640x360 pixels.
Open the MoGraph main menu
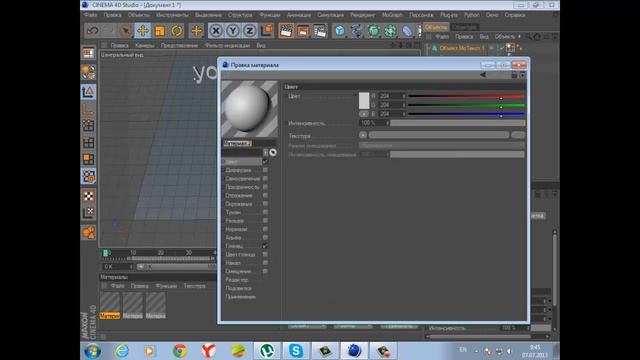(x=392, y=15)
